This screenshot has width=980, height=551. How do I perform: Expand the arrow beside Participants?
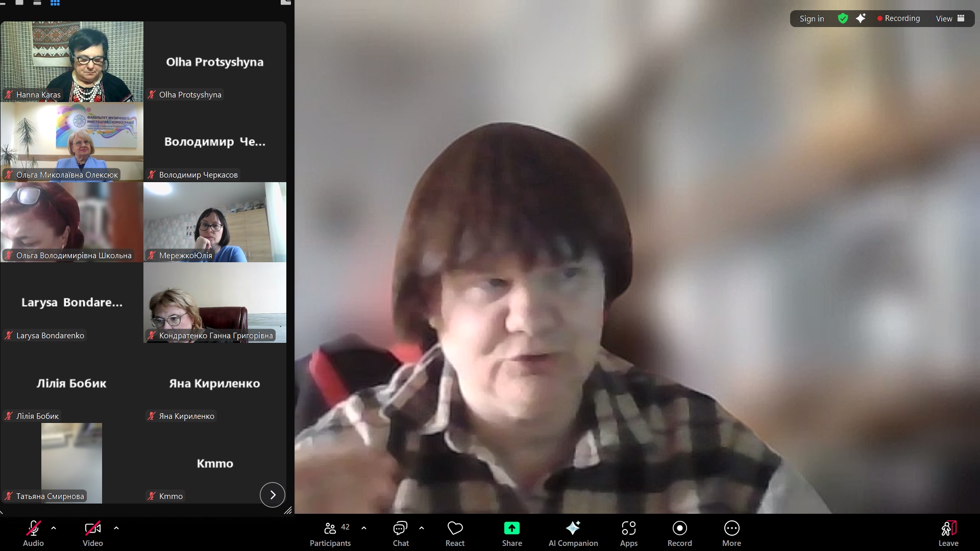click(364, 528)
